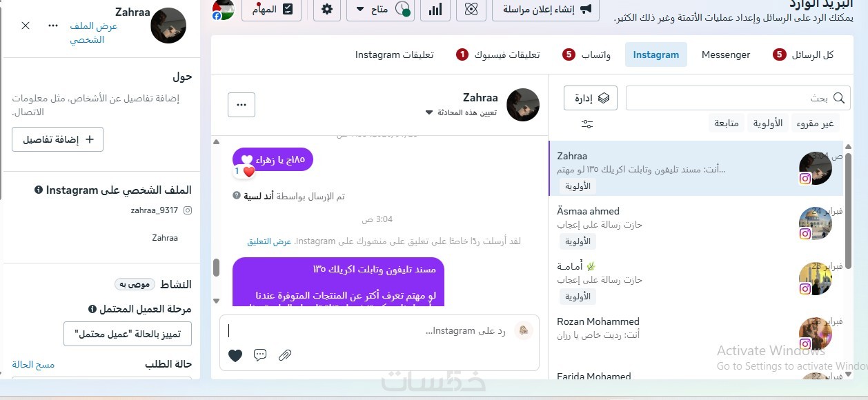Switch to the WhatsApp tab
Viewport: 868px width, 400px height.
[586, 54]
